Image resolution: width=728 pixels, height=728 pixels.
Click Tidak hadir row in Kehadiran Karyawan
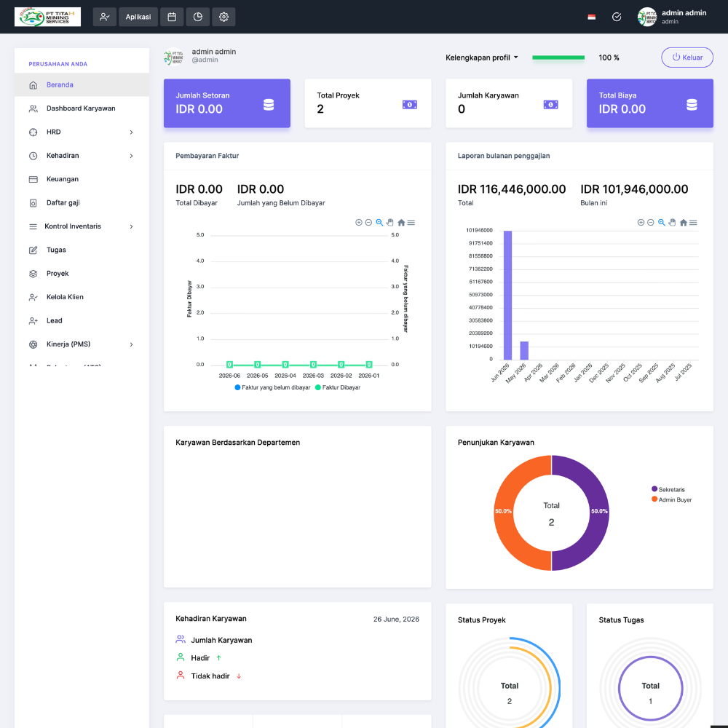coord(209,676)
